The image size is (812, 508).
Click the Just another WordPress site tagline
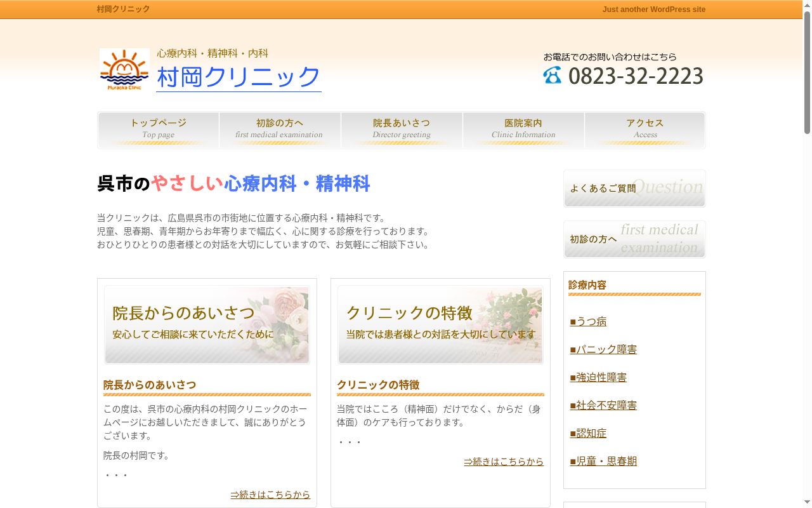(654, 10)
